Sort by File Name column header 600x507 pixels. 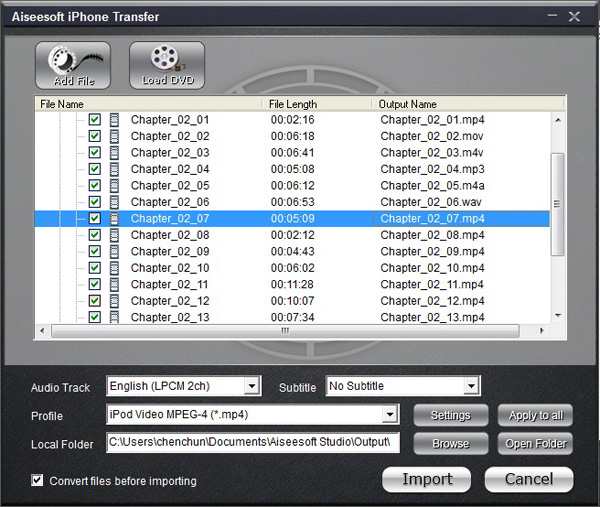(148, 104)
